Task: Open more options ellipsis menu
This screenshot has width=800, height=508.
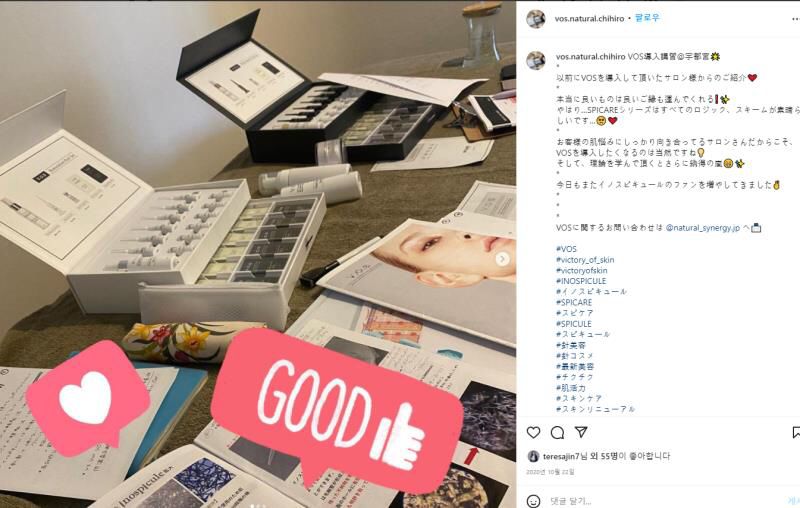Action: 796,19
